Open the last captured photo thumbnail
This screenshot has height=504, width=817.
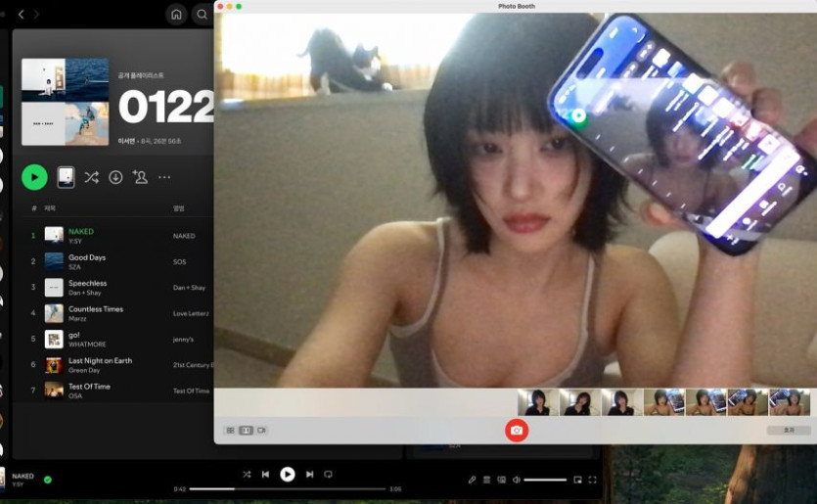(790, 402)
